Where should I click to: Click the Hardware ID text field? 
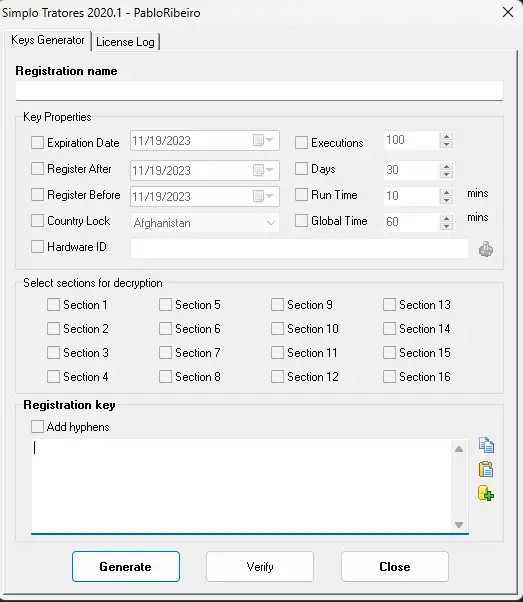coord(300,248)
